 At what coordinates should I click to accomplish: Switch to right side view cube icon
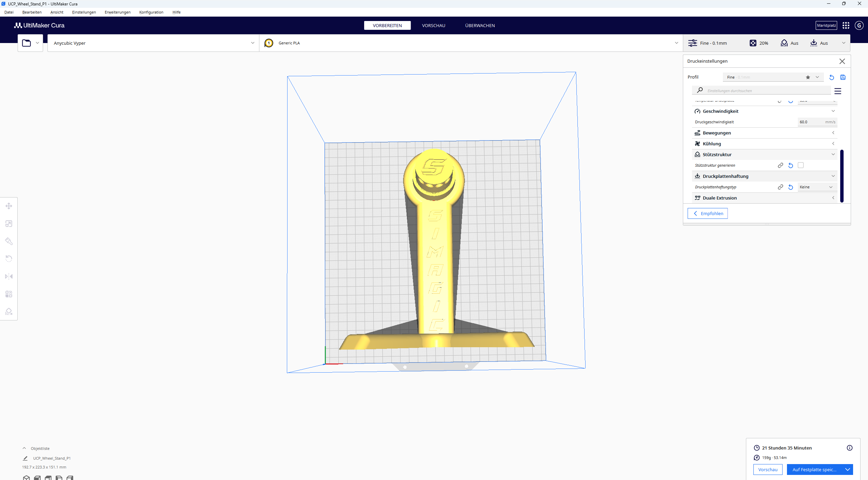[70, 478]
